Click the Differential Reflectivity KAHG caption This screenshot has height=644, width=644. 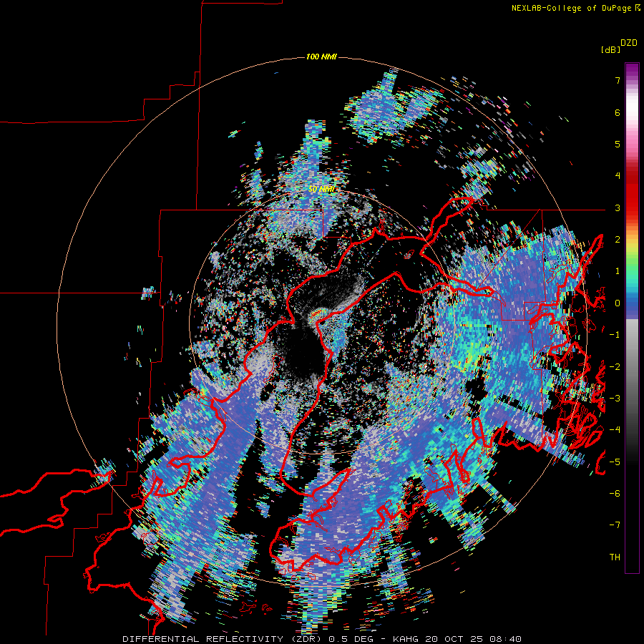[x=322, y=639]
